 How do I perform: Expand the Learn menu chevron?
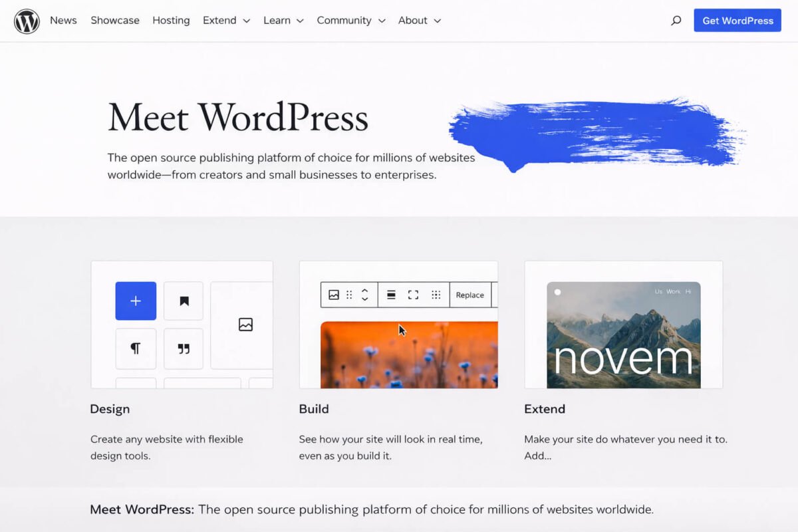[300, 21]
